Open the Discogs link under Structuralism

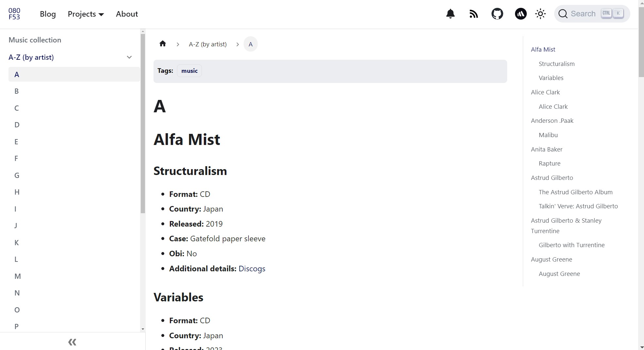(252, 269)
